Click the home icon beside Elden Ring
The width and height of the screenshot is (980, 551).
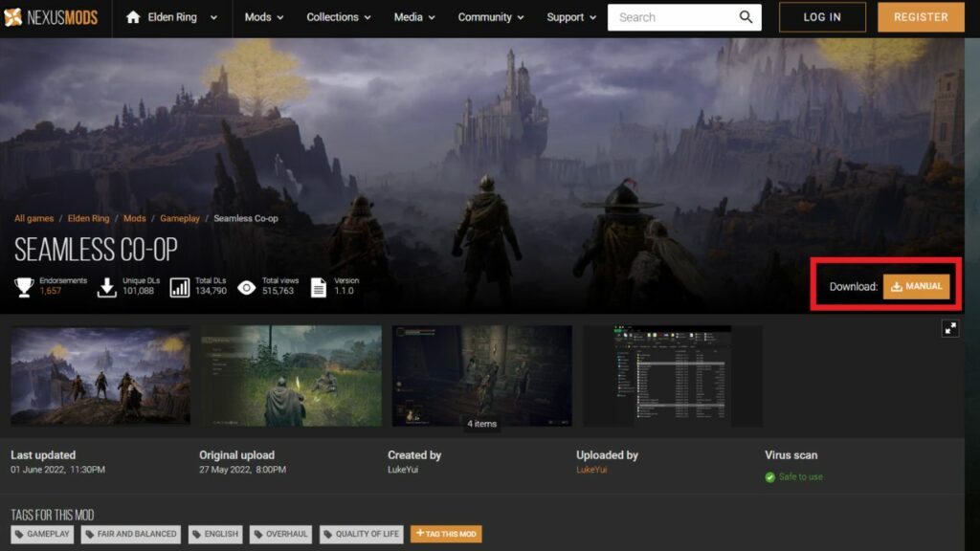[x=133, y=17]
